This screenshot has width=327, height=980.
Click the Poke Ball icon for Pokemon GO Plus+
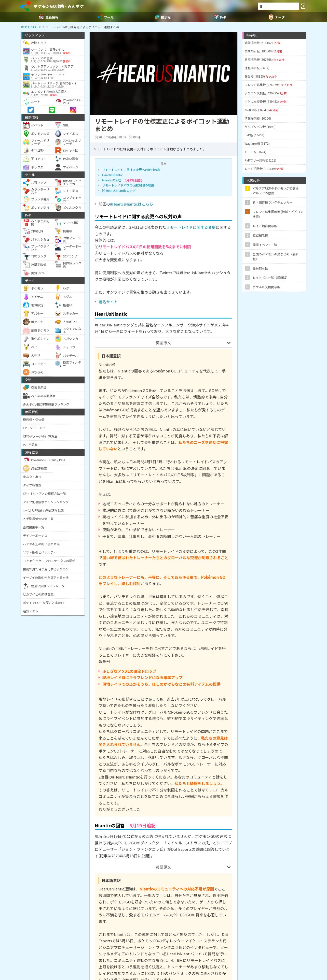coord(58,102)
